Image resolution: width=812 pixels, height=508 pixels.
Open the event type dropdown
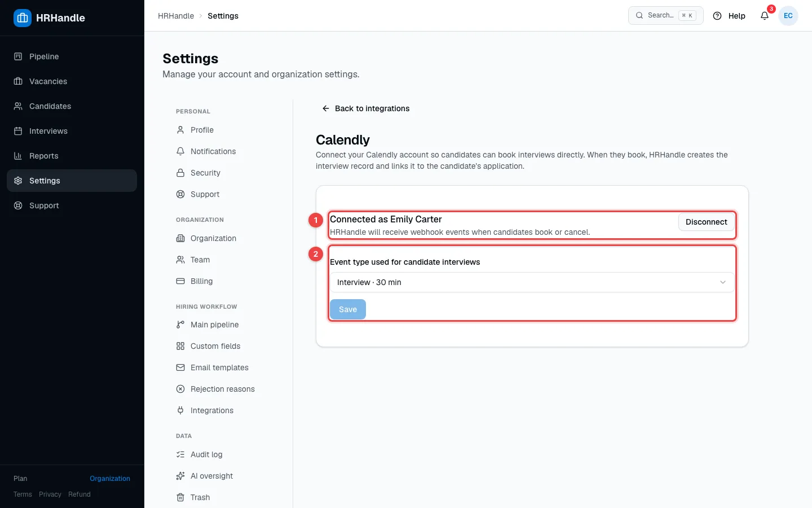pos(532,282)
